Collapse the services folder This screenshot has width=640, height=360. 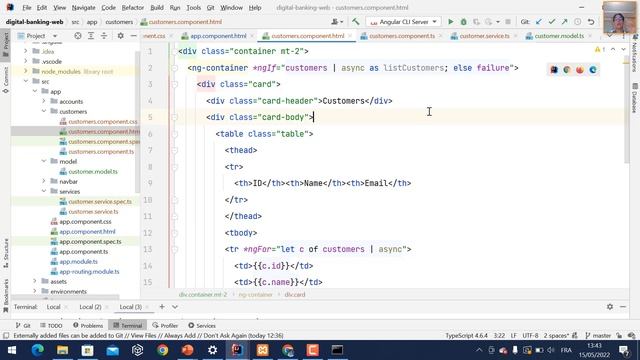(44, 191)
